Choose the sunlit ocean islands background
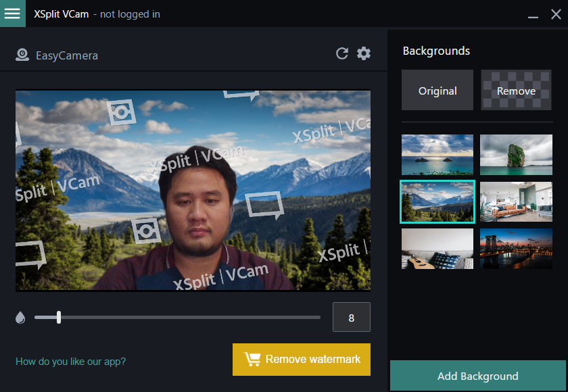Image resolution: width=568 pixels, height=392 pixels. tap(437, 155)
